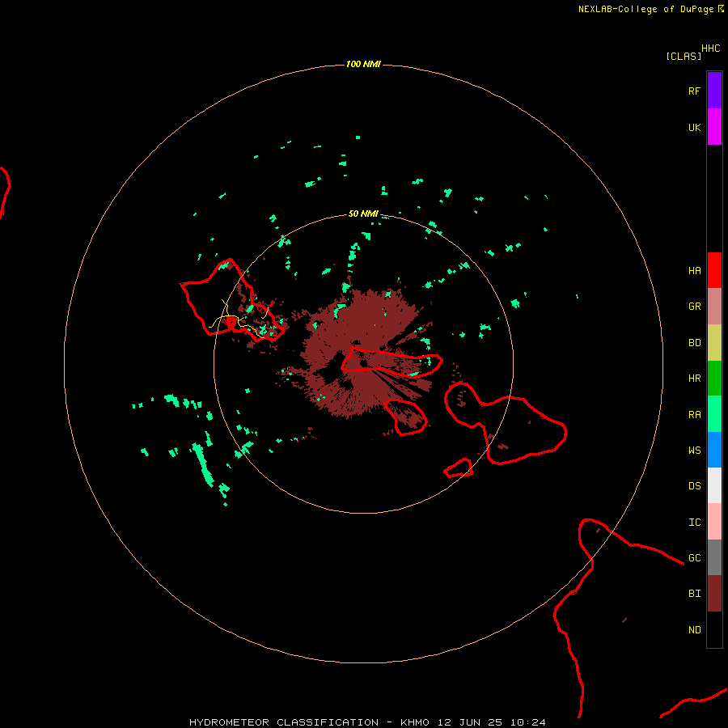Click the RF legend label
This screenshot has width=728, height=728.
(x=694, y=91)
